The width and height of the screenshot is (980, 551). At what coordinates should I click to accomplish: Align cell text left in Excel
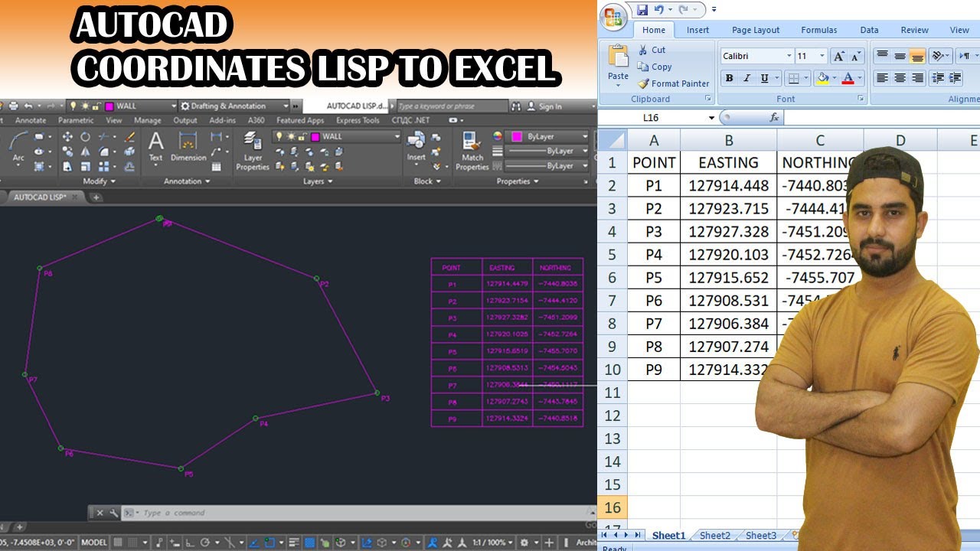[x=882, y=78]
